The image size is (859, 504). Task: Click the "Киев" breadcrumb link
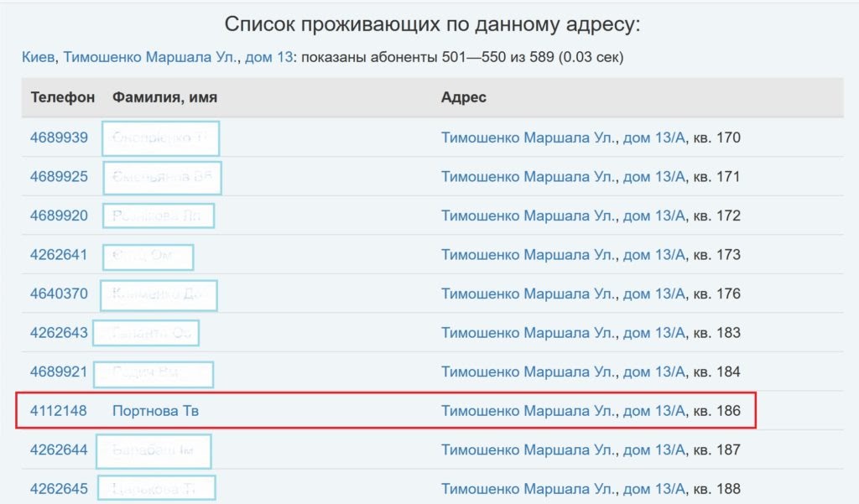point(39,58)
